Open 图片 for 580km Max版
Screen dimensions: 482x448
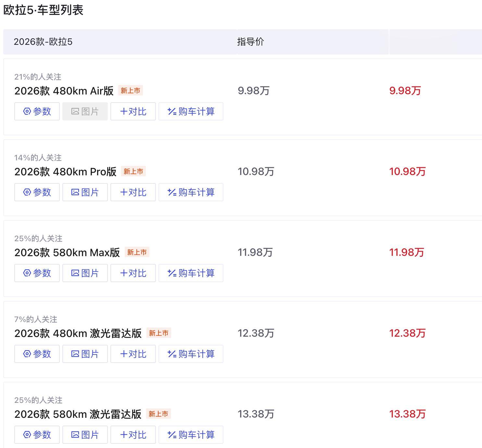(x=85, y=273)
